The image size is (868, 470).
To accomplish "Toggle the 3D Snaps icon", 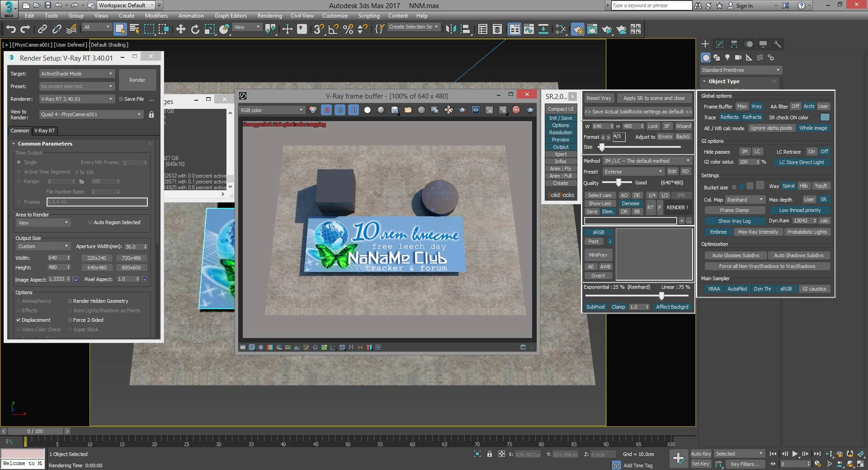I will 319,29.
